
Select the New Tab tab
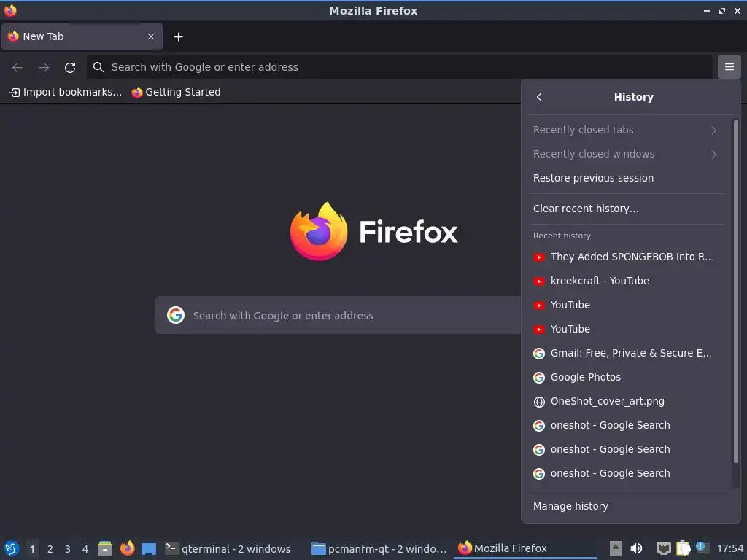tap(82, 36)
